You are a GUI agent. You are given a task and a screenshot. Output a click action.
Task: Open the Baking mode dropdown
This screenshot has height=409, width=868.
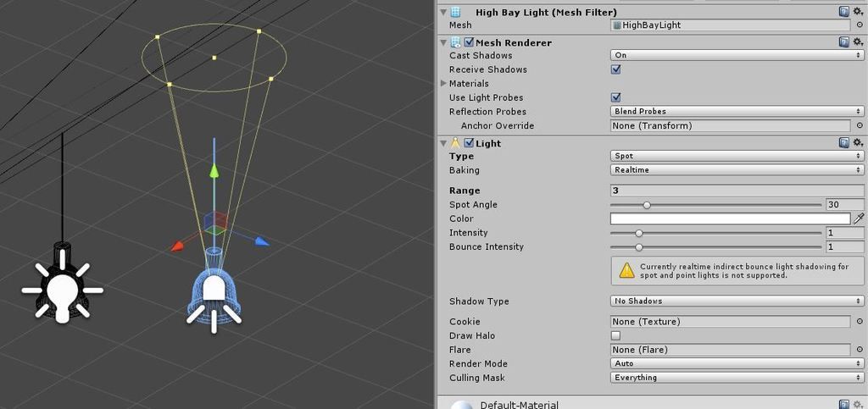(x=737, y=169)
